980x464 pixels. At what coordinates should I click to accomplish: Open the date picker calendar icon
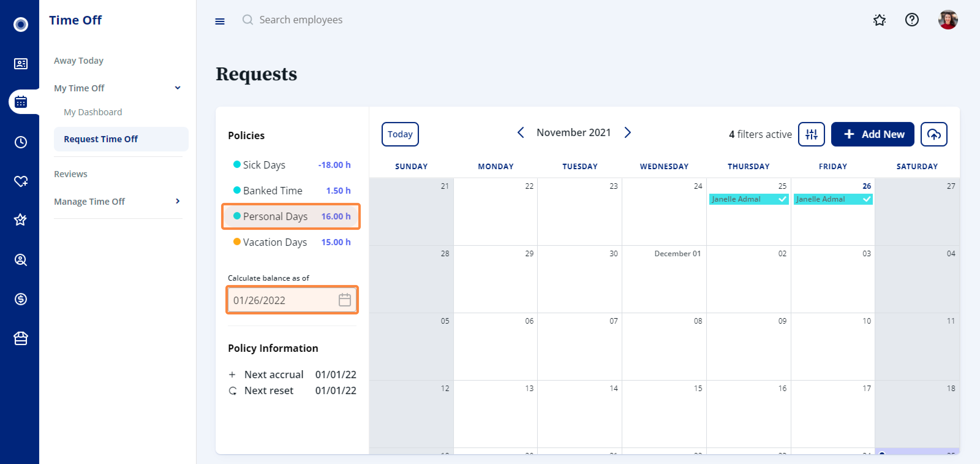click(x=344, y=300)
